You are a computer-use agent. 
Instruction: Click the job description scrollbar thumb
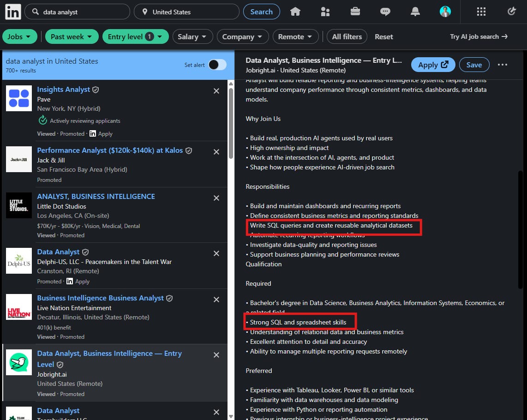click(x=520, y=230)
